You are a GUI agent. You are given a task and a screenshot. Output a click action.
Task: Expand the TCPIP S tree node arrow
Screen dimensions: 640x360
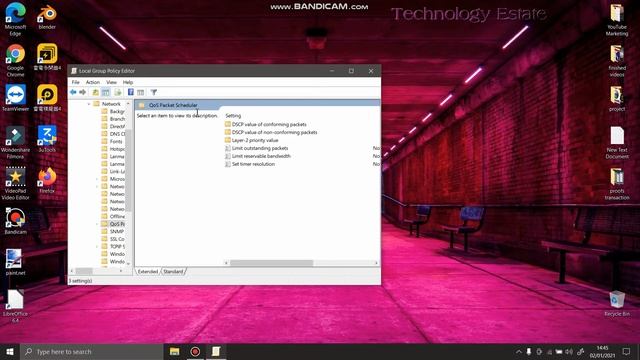pyautogui.click(x=97, y=247)
